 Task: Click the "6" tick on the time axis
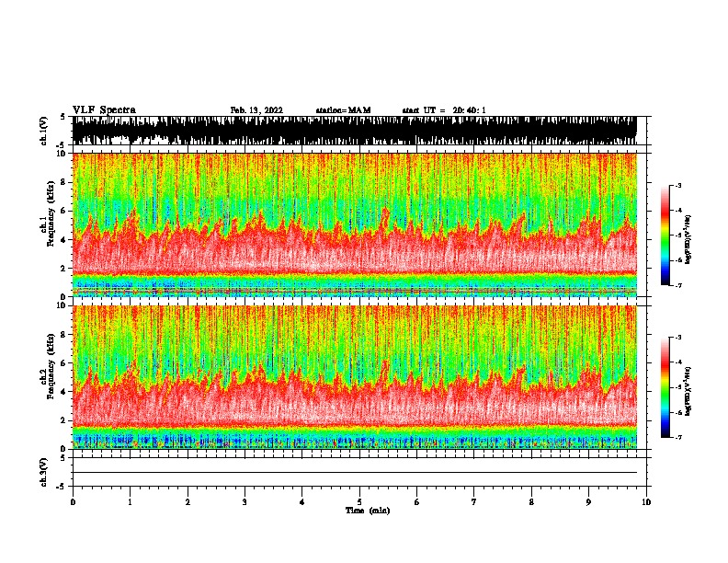click(417, 502)
